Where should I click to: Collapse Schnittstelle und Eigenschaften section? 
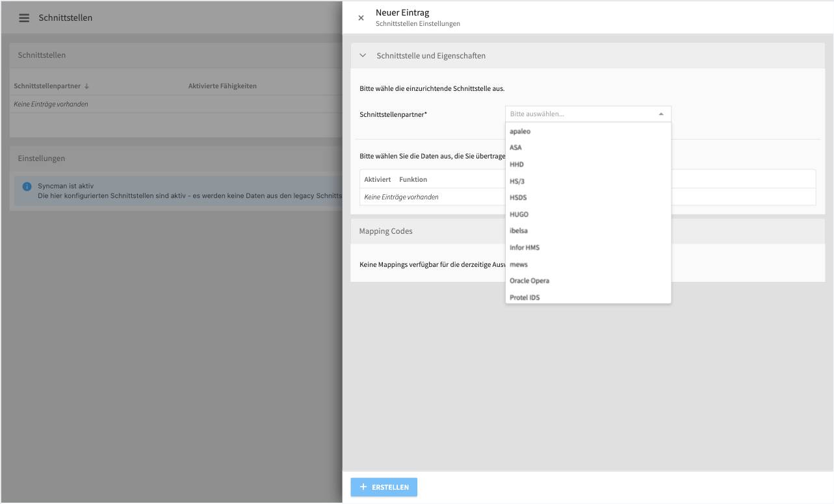pyautogui.click(x=363, y=56)
